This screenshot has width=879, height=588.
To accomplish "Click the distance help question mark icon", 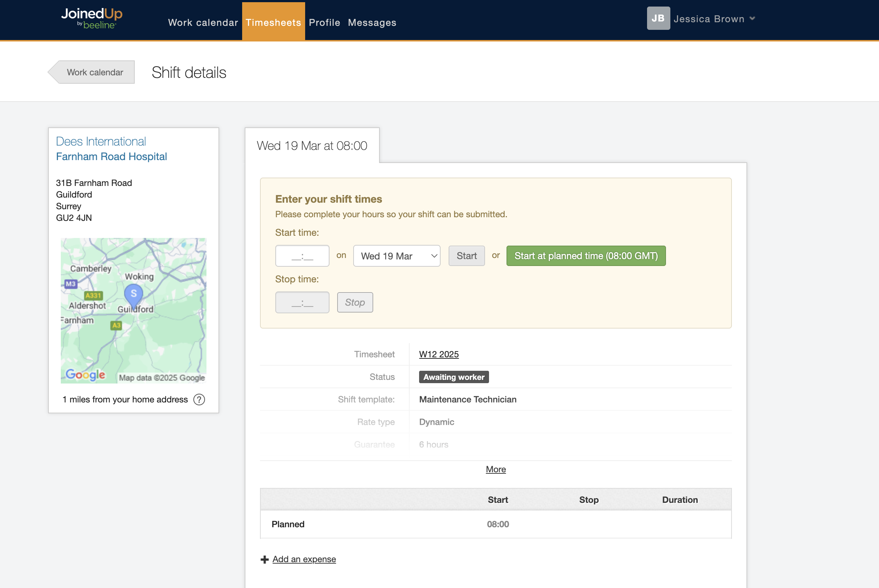I will click(x=199, y=400).
